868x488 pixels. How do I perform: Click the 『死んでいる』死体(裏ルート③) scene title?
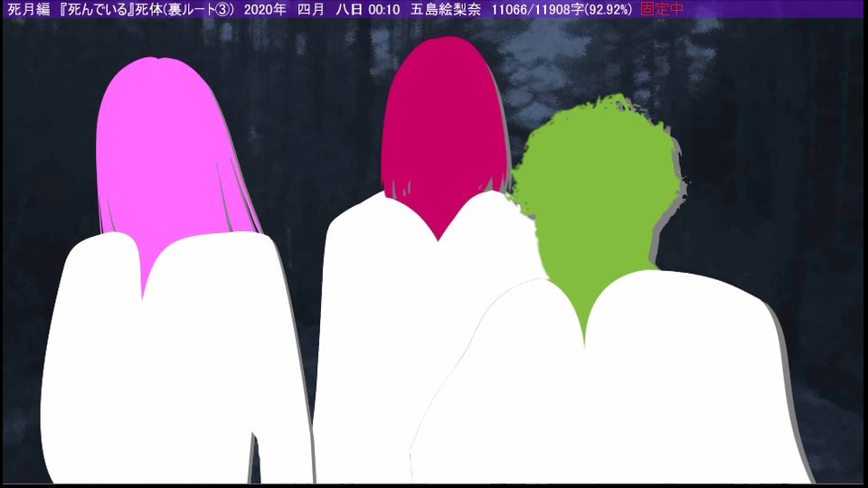coord(146,9)
